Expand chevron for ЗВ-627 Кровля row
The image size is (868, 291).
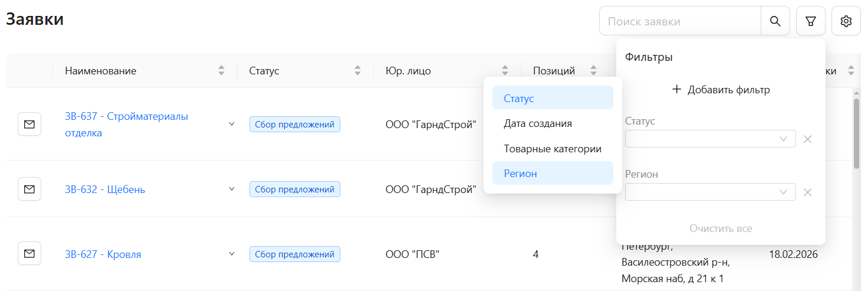232,254
